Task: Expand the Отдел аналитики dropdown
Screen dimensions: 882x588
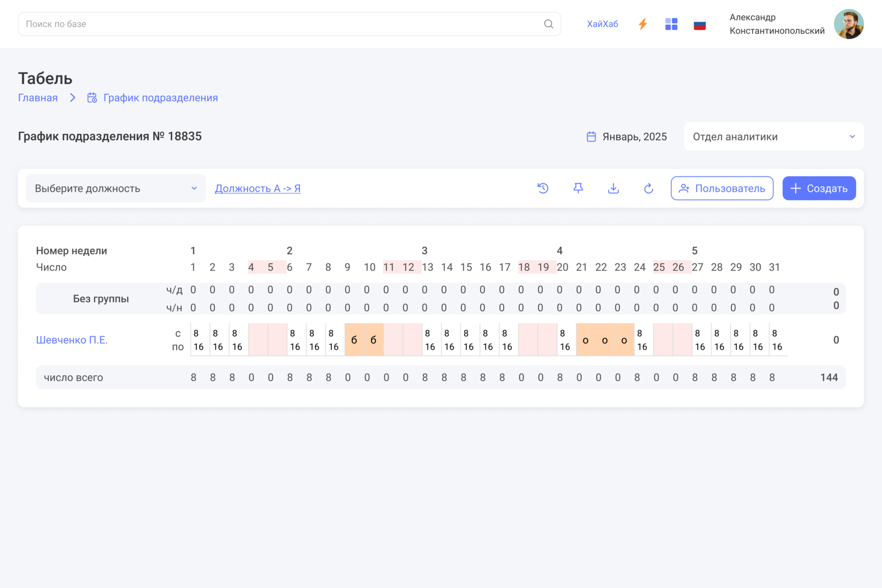Action: [773, 137]
